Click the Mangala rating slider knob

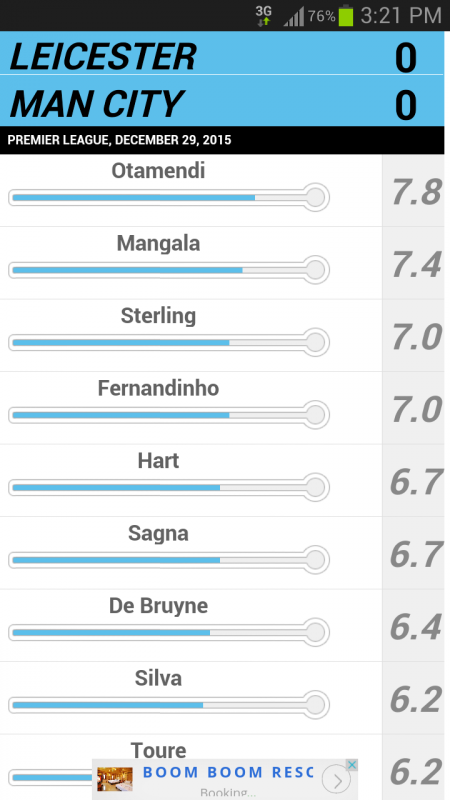(316, 269)
